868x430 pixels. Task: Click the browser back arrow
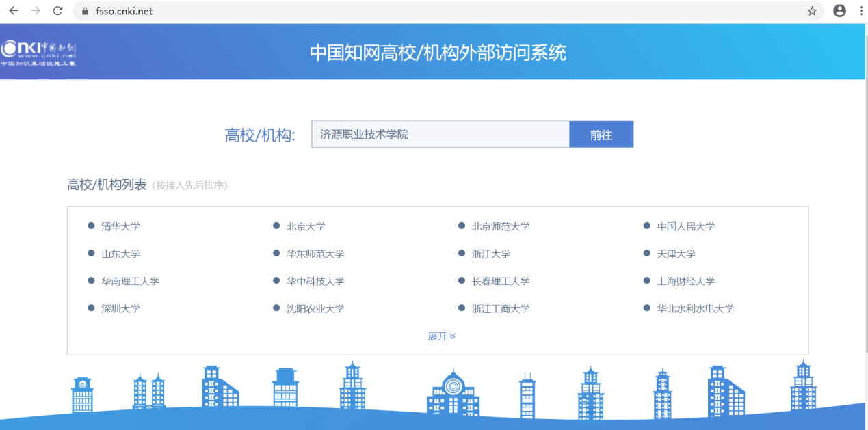[13, 11]
